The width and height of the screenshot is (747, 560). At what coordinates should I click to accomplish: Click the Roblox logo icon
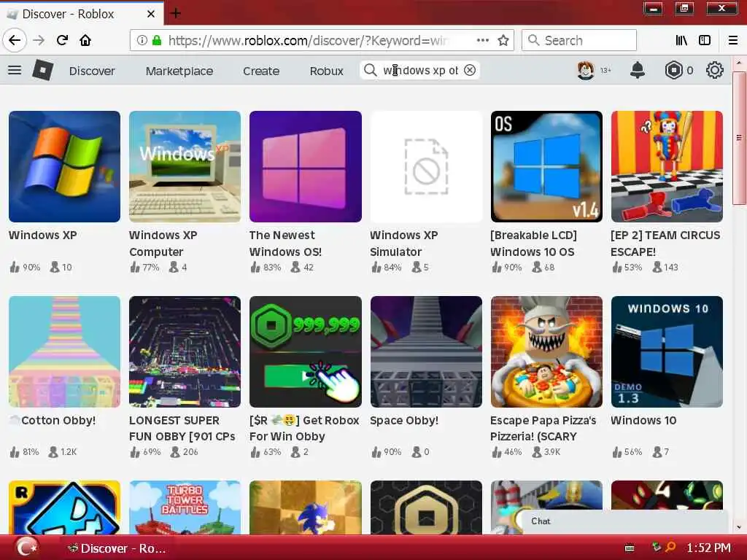coord(42,71)
